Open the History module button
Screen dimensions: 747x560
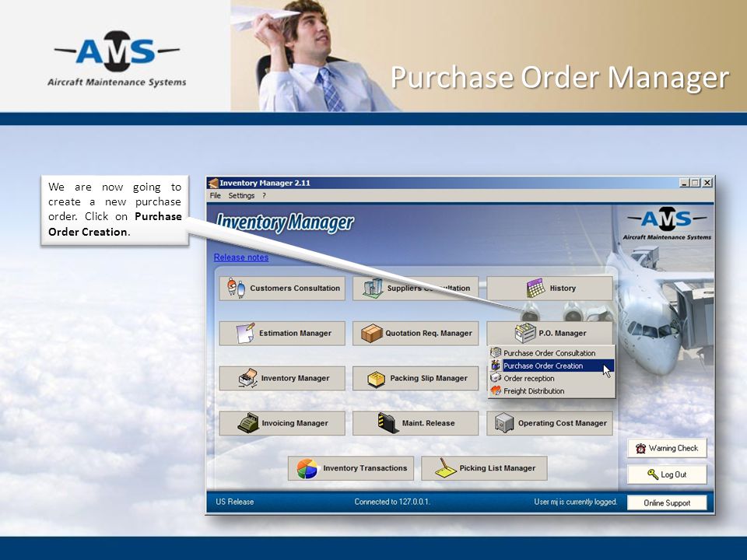[x=549, y=288]
